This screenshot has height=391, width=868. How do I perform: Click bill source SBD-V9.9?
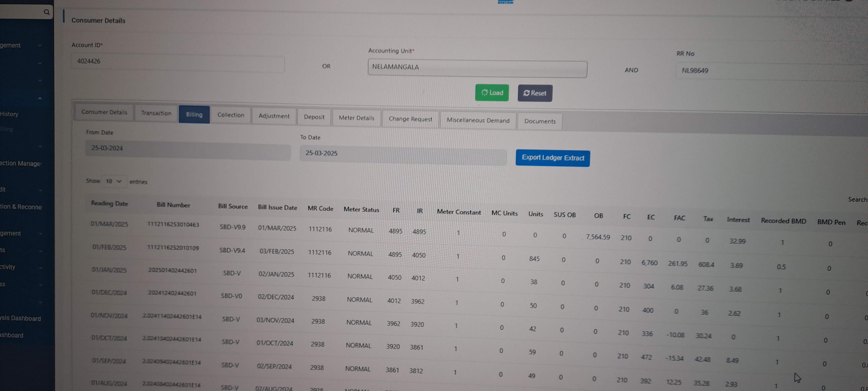point(232,227)
